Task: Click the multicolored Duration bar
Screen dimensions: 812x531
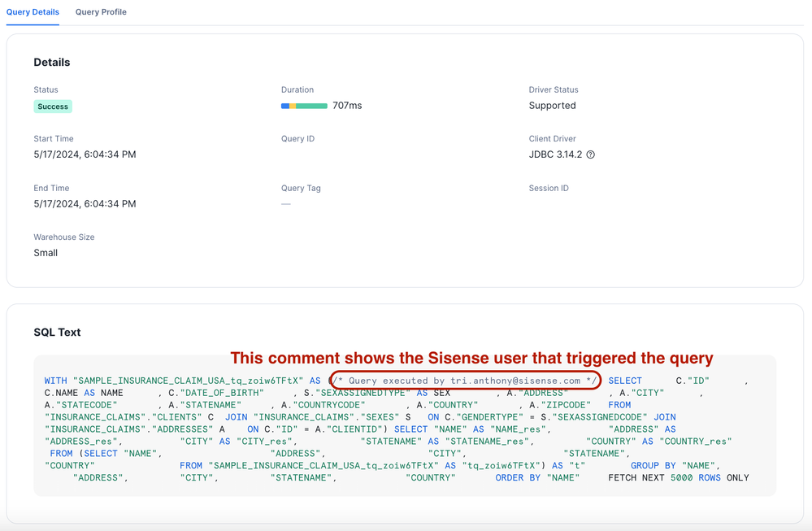Action: [304, 106]
